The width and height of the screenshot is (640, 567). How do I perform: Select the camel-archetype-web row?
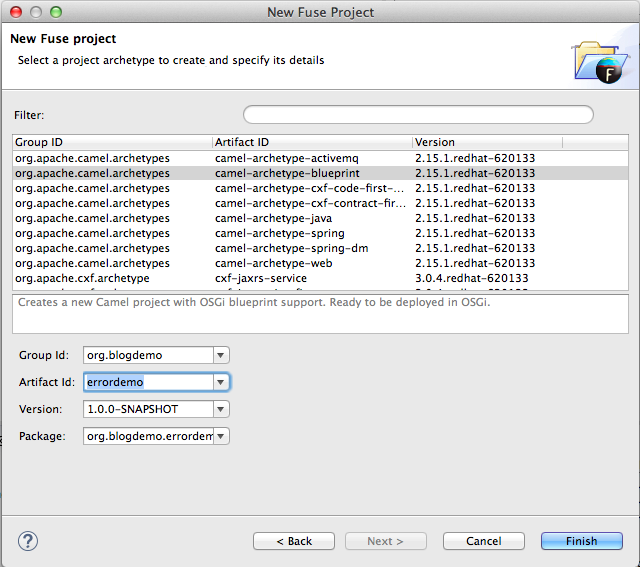tap(320, 263)
